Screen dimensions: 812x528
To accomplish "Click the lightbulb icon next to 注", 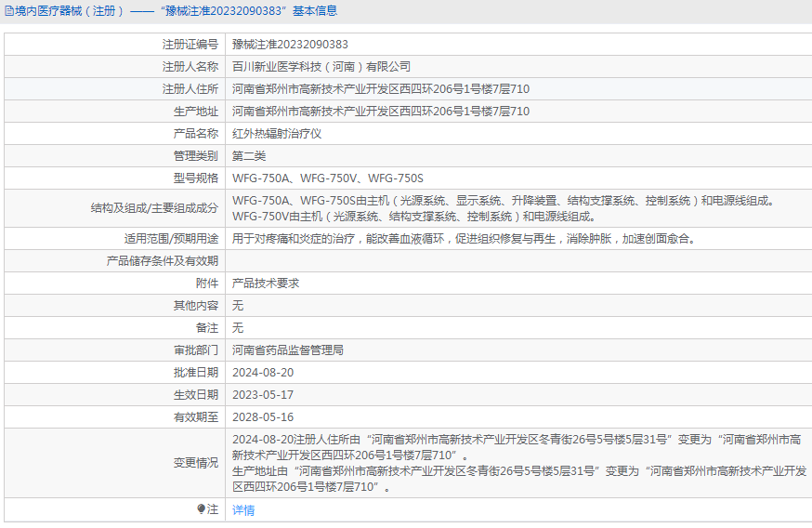I will pos(201,509).
